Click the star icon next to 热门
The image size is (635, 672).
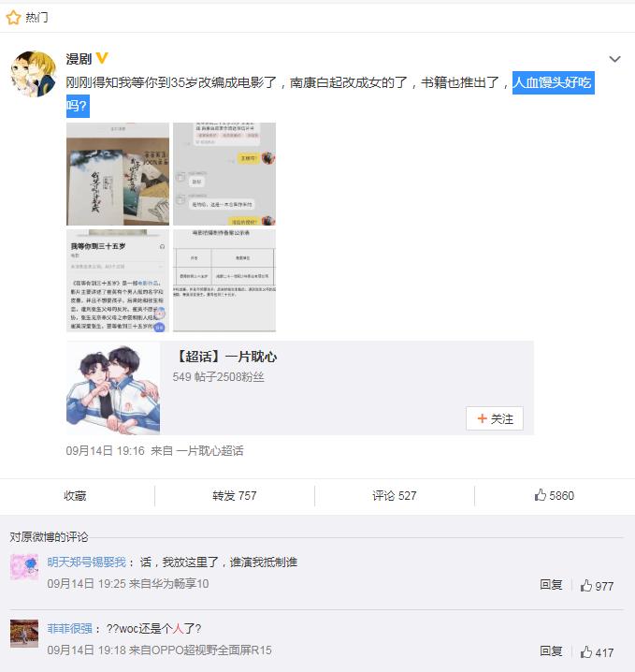[13, 18]
